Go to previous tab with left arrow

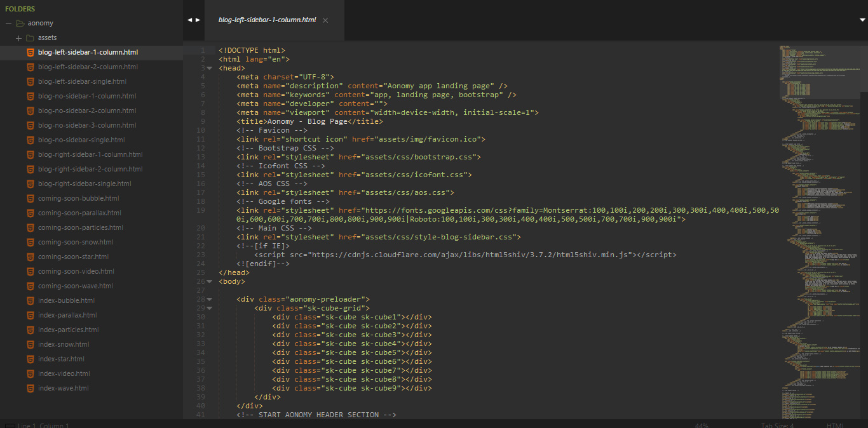click(x=189, y=20)
